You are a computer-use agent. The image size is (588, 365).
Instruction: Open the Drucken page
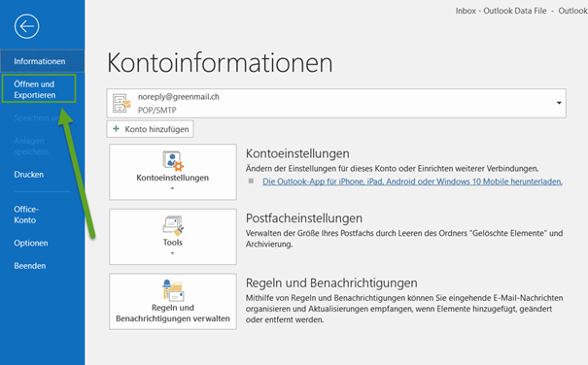29,175
